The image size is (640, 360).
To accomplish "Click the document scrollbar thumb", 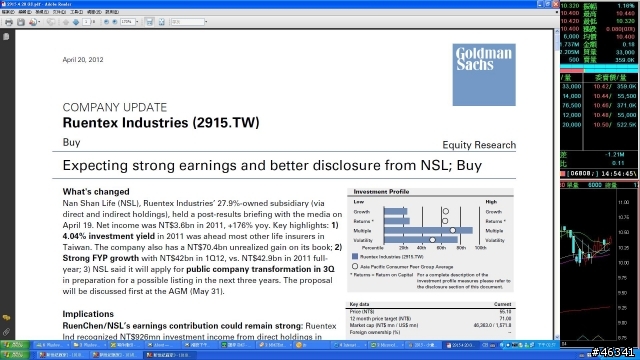I will point(557,43).
